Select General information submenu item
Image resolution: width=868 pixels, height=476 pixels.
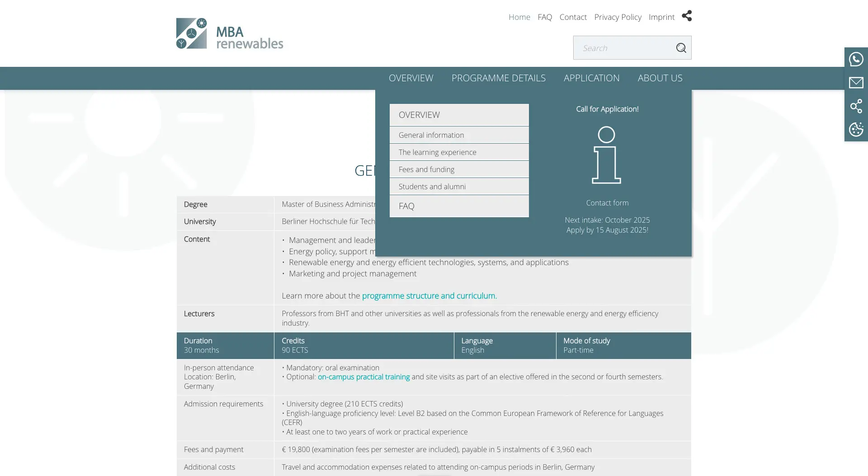pyautogui.click(x=459, y=135)
